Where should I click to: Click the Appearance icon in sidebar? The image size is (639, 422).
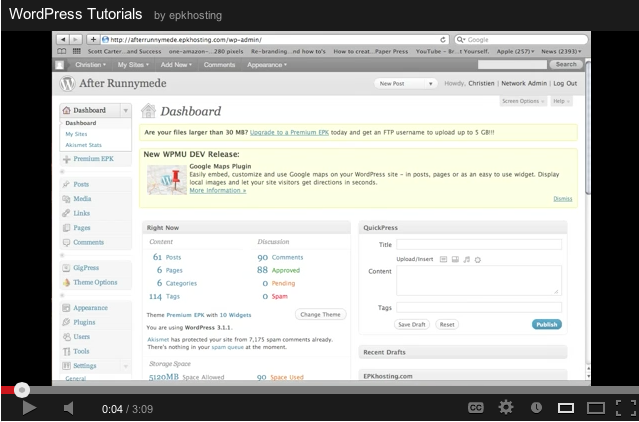(x=66, y=308)
